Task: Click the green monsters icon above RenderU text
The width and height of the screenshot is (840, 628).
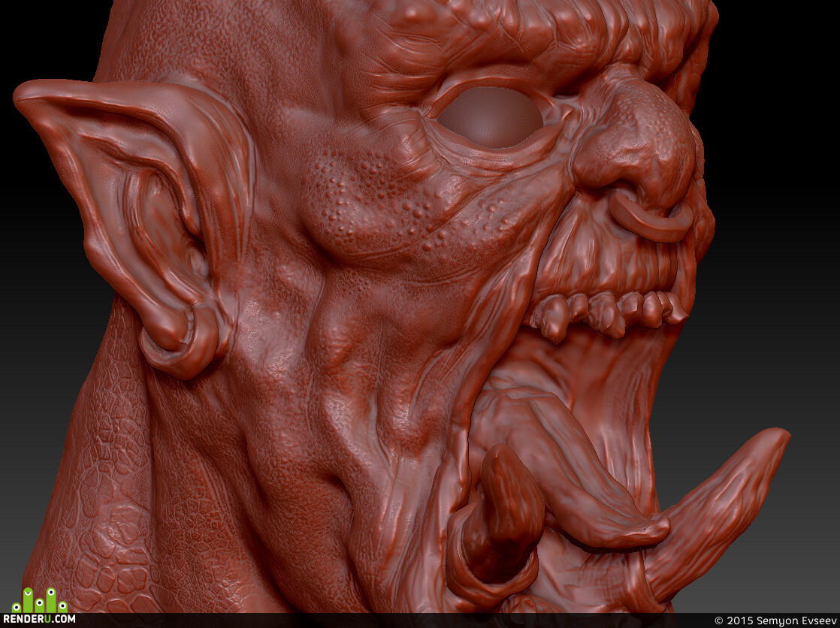Action: tap(40, 600)
